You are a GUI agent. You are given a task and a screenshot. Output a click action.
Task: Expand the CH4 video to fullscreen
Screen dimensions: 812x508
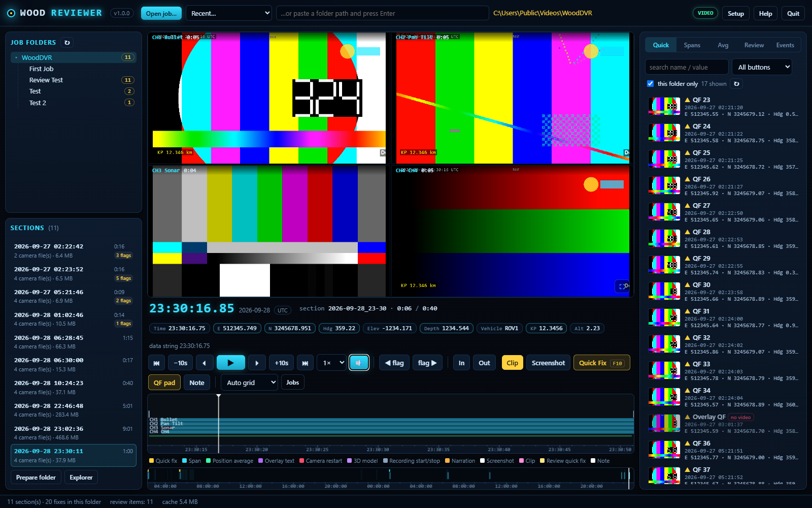coord(622,287)
